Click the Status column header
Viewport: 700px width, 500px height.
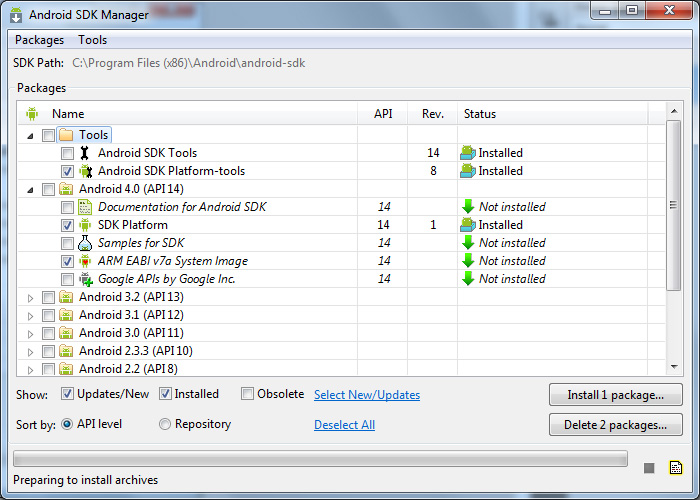pyautogui.click(x=552, y=114)
